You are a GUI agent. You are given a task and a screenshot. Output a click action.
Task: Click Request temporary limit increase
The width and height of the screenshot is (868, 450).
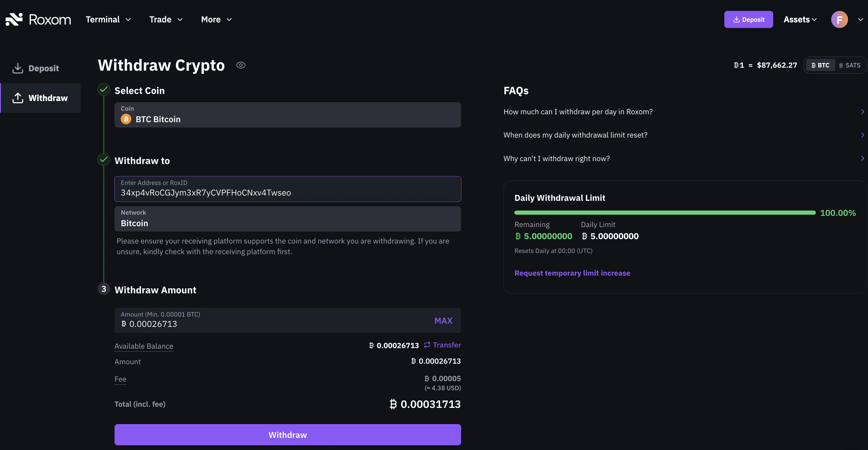click(x=572, y=273)
